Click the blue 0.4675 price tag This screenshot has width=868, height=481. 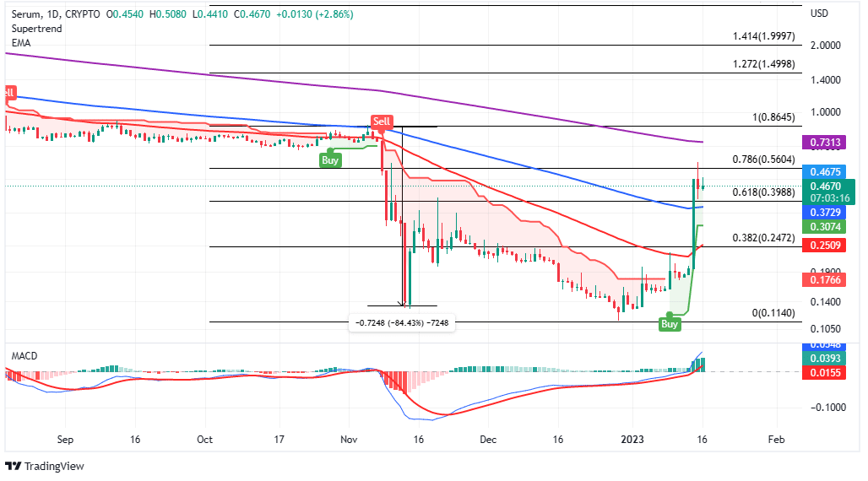point(824,172)
